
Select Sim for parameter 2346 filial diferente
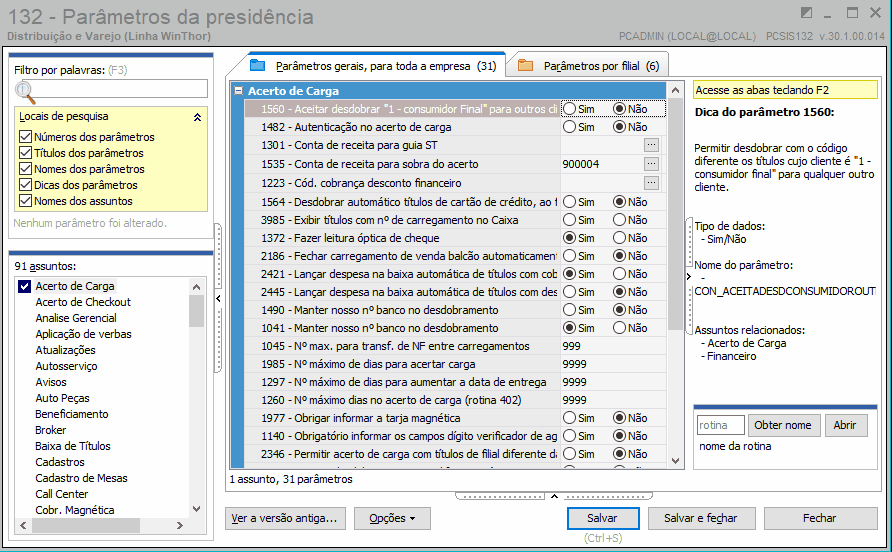pos(569,454)
